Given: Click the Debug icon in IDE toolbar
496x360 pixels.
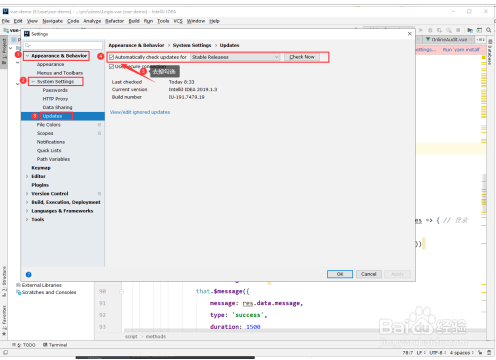Looking at the screenshot, I should click(x=430, y=30).
